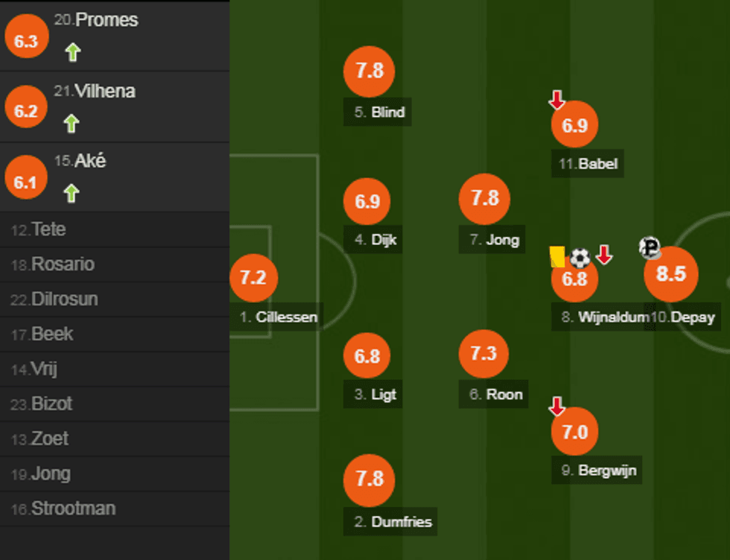Click Babel's red substituted-off arrow
This screenshot has width=730, height=560.
pyautogui.click(x=556, y=99)
